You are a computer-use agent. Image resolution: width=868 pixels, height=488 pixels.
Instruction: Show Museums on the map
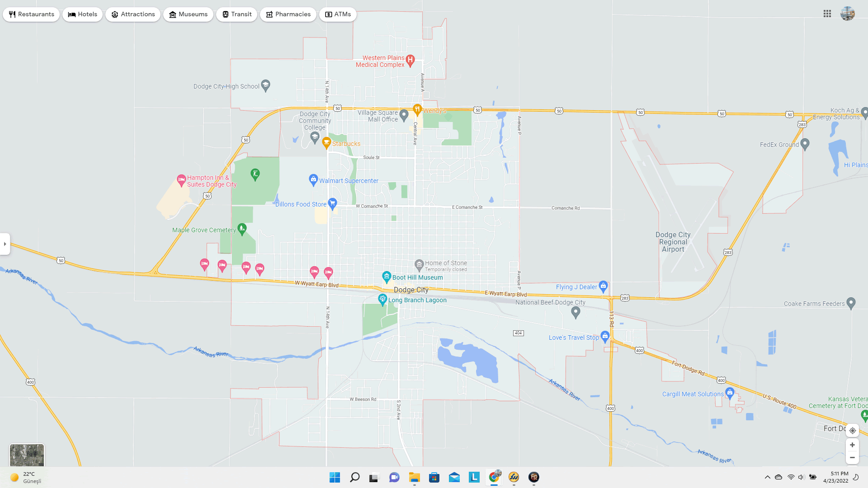point(188,14)
